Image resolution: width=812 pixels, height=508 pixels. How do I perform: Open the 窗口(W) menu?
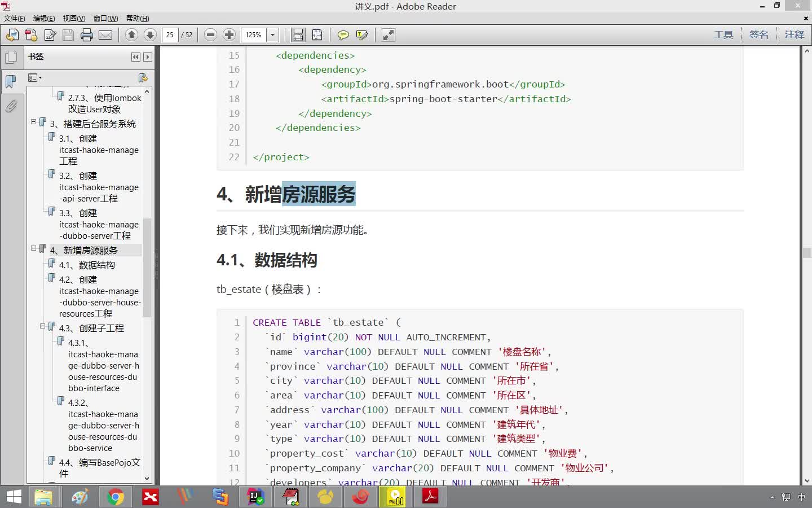[105, 18]
